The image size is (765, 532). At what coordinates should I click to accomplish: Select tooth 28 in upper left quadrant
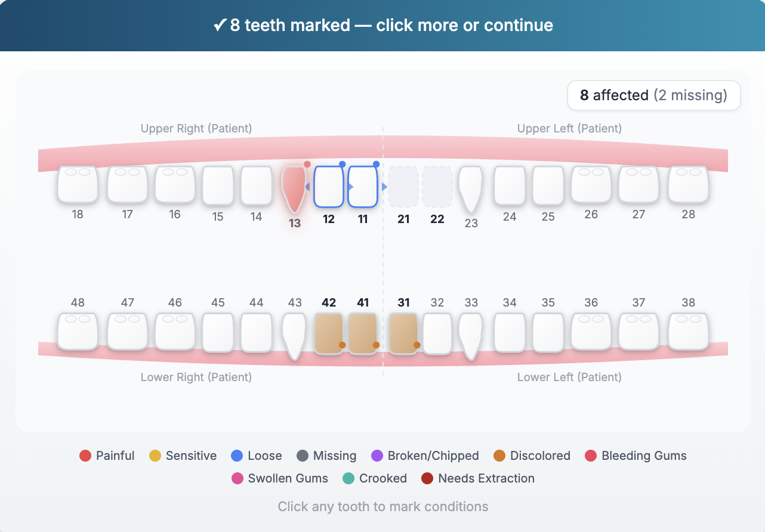click(688, 185)
